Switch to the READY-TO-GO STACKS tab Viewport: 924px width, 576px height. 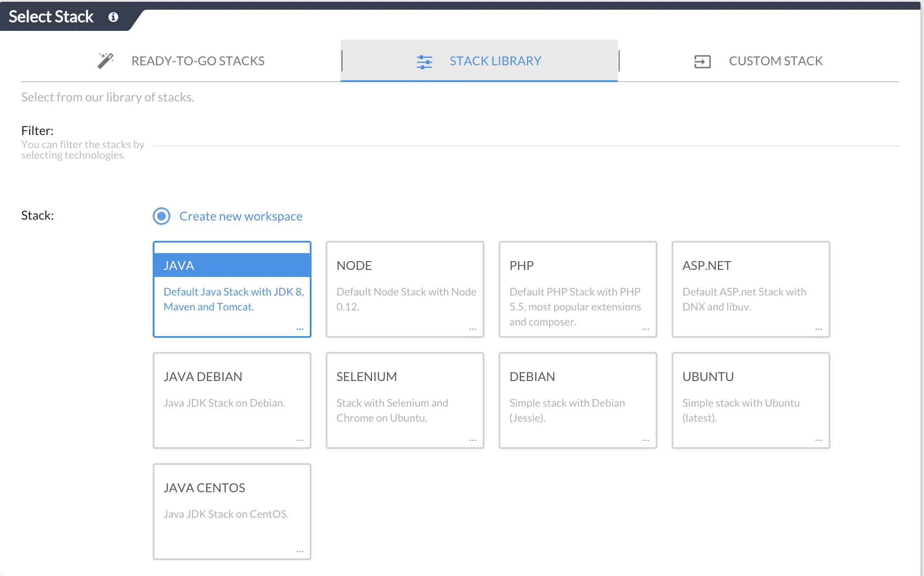point(181,61)
